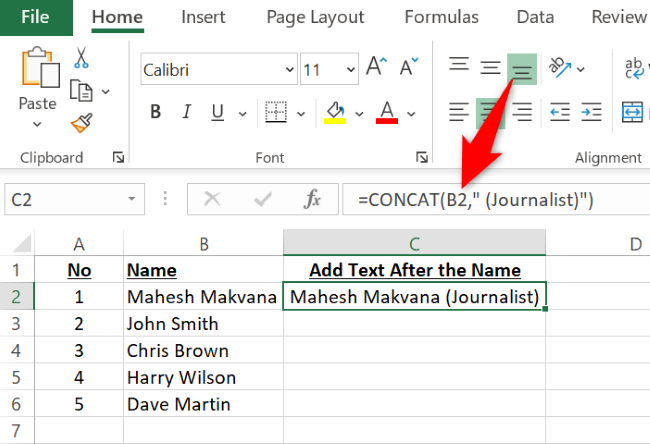Screen dimensions: 650x444
Task: Select row 7 header
Action: (x=17, y=431)
